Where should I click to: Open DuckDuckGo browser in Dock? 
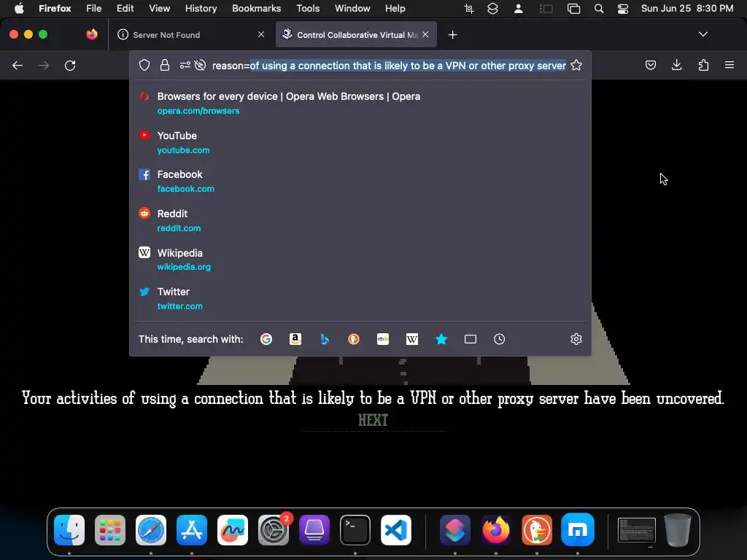[x=537, y=530]
